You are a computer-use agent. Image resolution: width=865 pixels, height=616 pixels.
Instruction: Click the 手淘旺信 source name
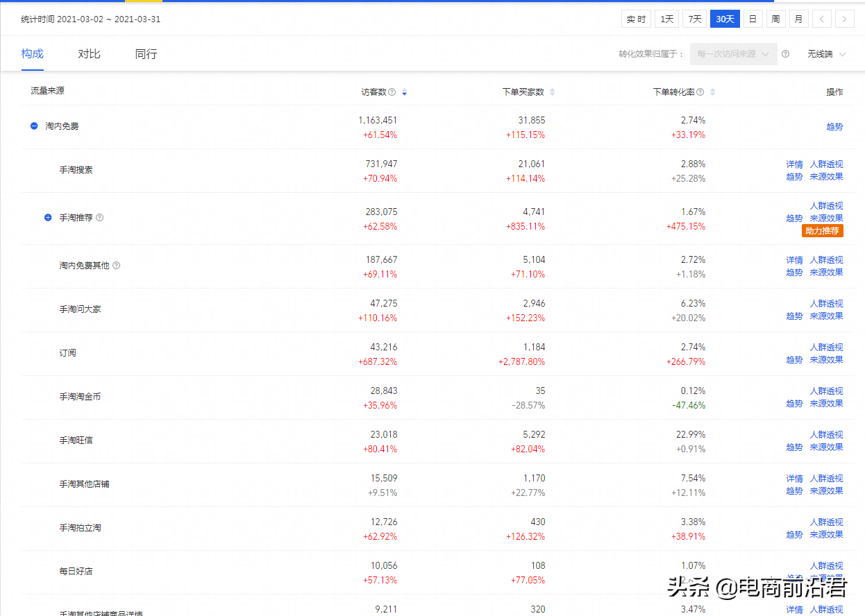(x=76, y=440)
